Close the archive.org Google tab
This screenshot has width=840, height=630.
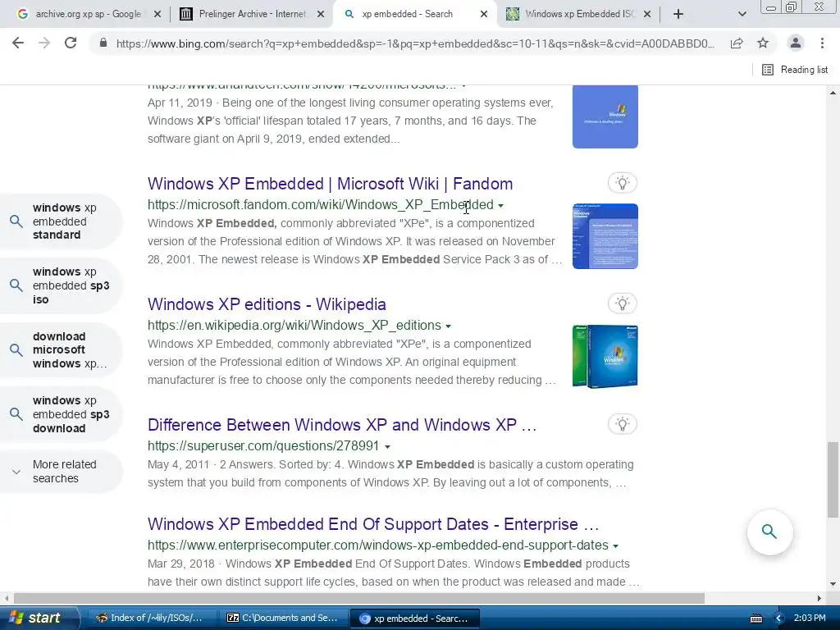[157, 15]
